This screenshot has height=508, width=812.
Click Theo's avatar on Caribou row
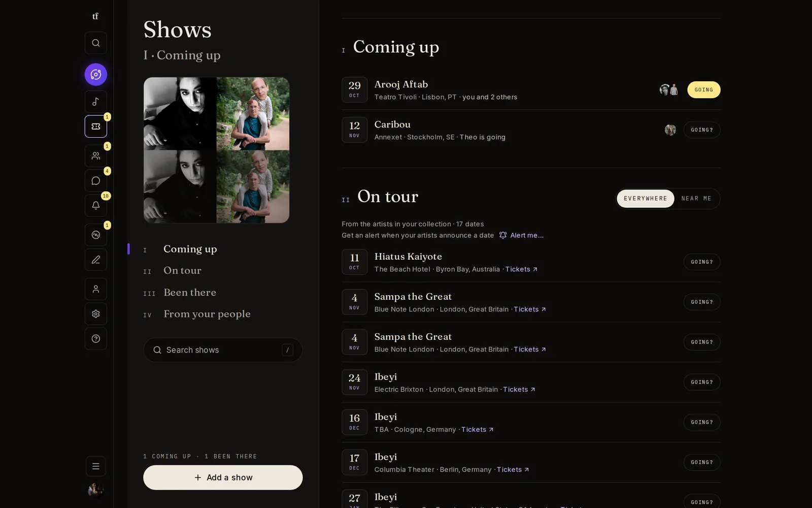click(670, 130)
